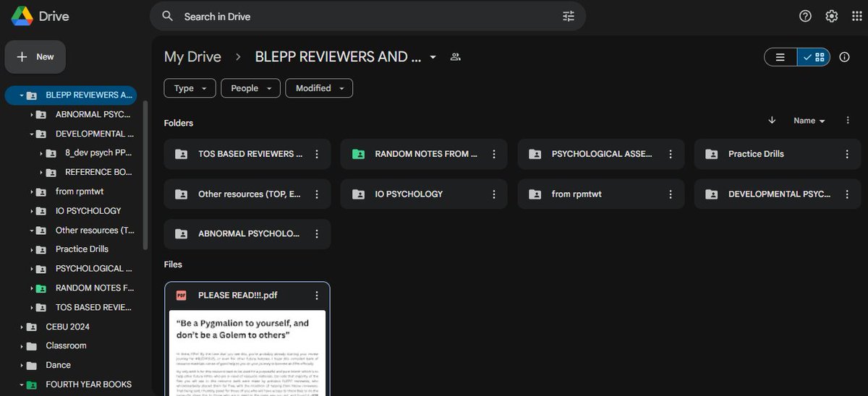Viewport: 868px width, 396px height.
Task: Open more sort options three-dot menu
Action: [848, 121]
